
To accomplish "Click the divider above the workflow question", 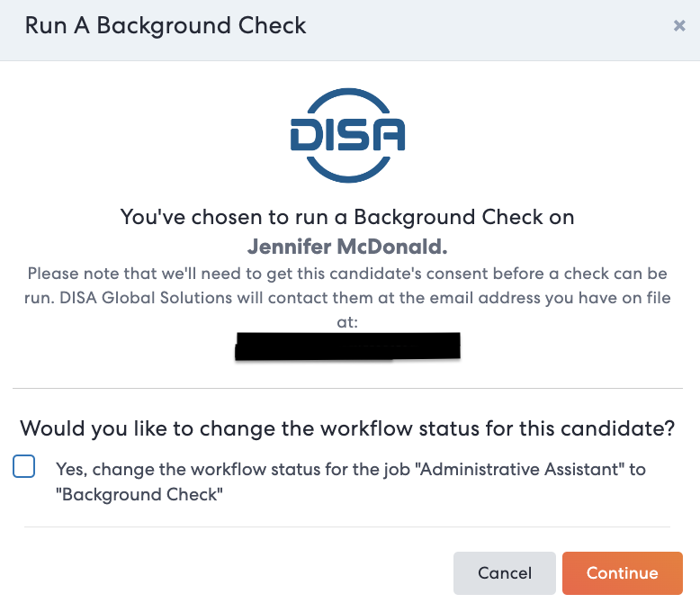I will 347,389.
